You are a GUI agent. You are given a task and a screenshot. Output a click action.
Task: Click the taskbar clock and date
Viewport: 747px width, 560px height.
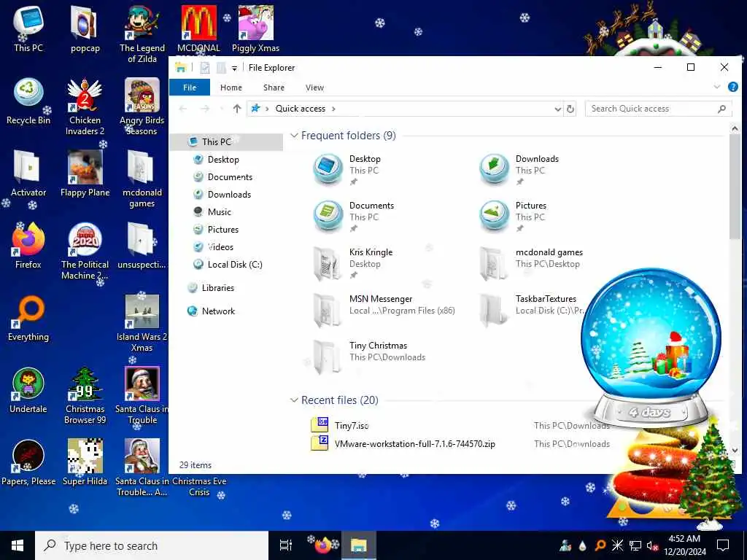coord(684,545)
